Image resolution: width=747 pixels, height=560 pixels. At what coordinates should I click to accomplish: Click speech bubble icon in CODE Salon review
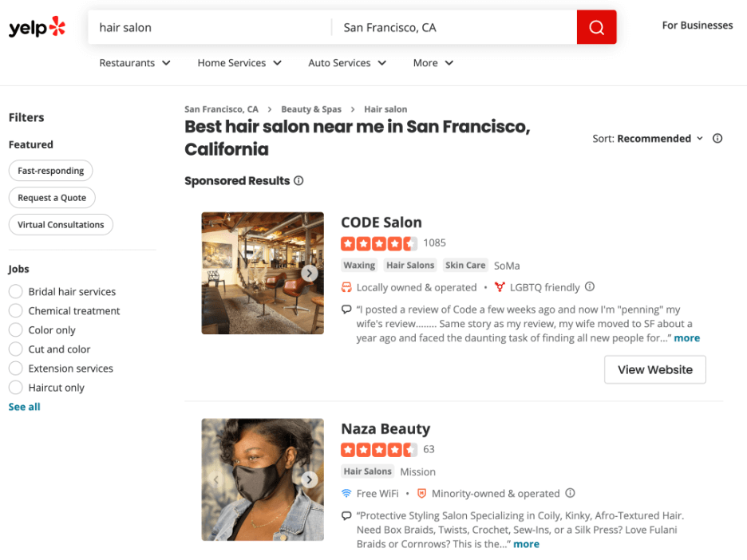pos(346,310)
